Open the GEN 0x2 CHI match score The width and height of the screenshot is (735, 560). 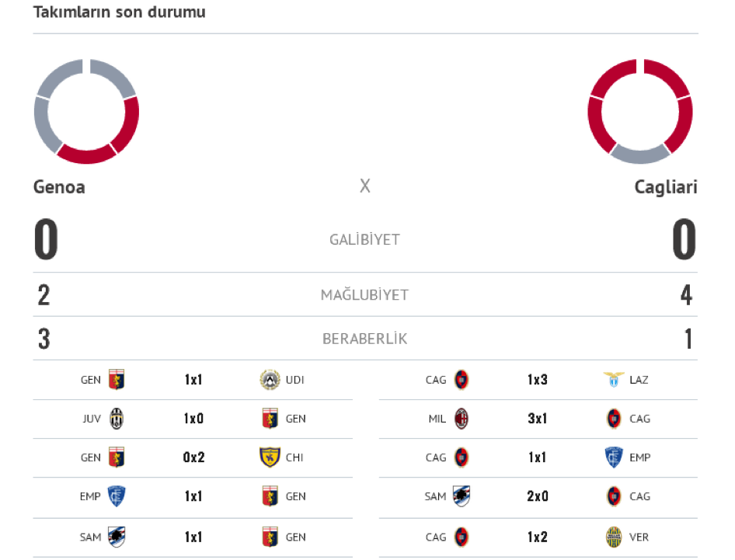(x=193, y=457)
